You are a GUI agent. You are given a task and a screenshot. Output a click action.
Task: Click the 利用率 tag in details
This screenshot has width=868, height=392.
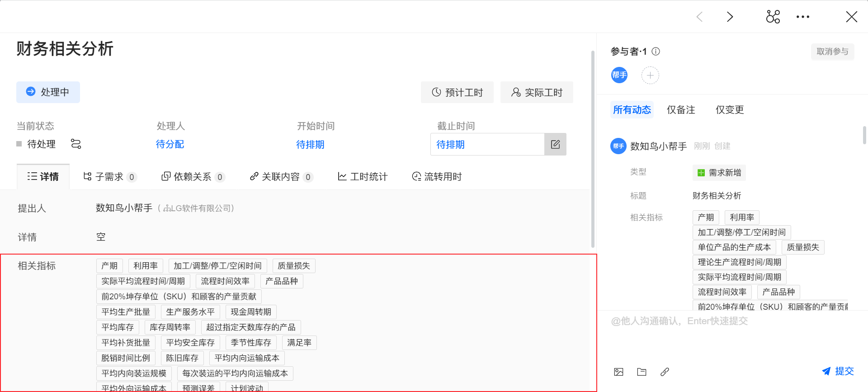(146, 266)
